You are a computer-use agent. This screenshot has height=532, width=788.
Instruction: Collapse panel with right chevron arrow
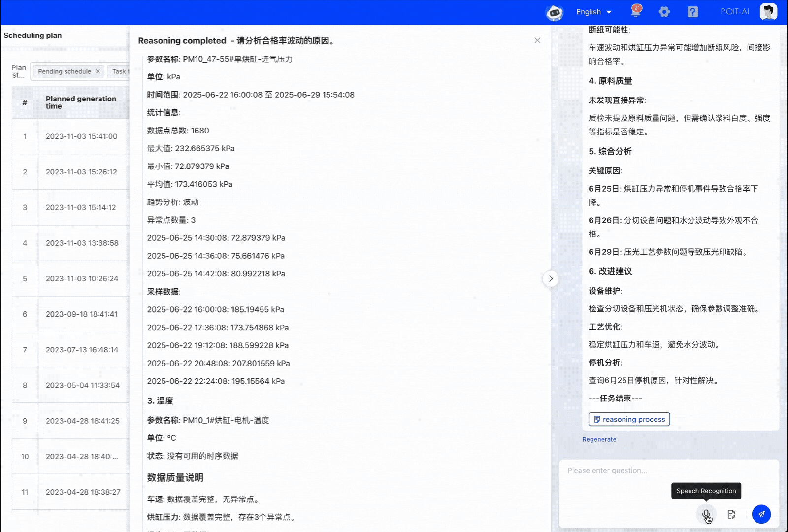(x=551, y=279)
